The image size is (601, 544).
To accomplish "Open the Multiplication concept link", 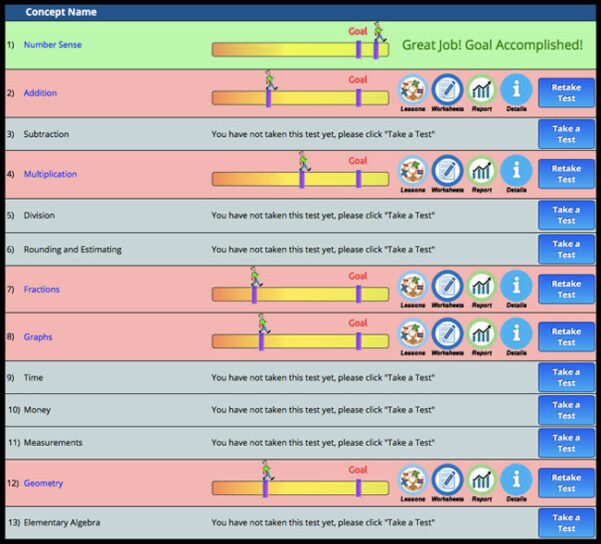I will (50, 174).
